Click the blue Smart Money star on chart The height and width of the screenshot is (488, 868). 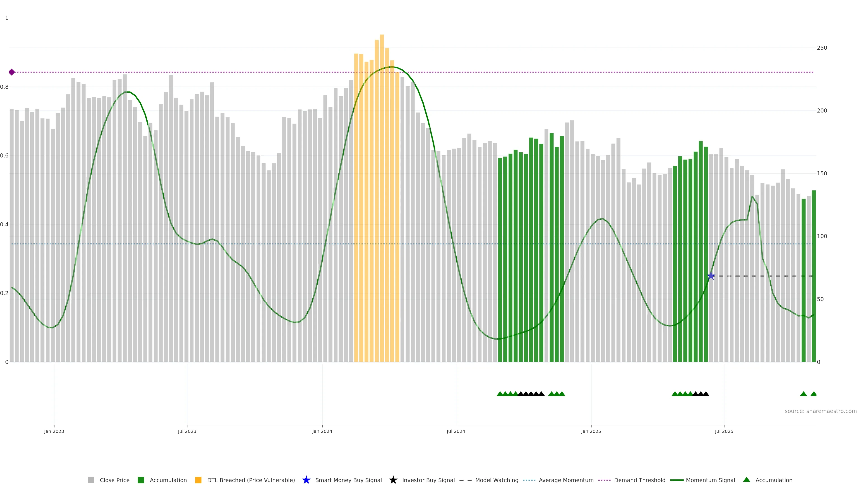coord(711,276)
